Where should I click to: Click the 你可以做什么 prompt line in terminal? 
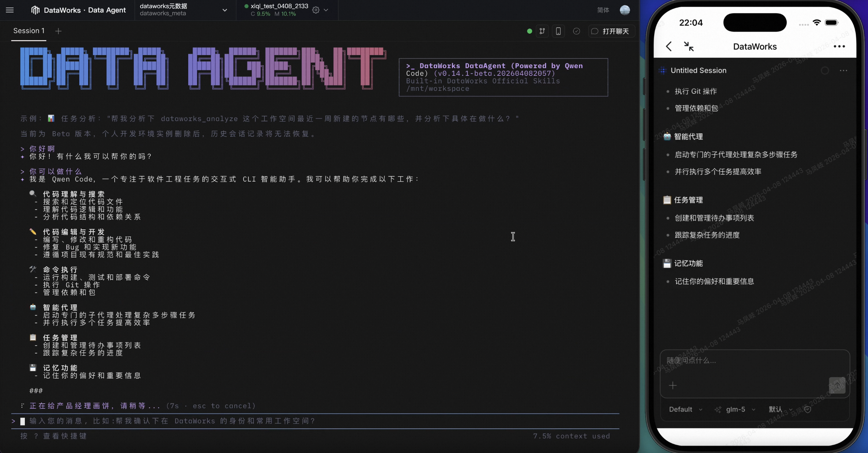51,171
